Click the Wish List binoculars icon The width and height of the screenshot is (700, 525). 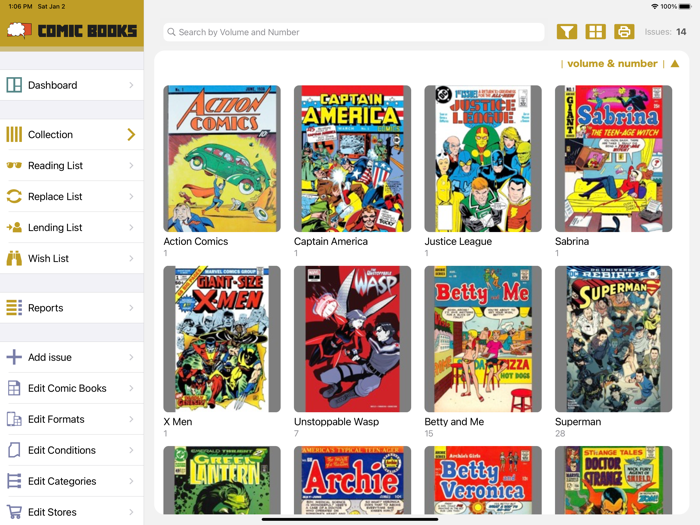(x=14, y=258)
